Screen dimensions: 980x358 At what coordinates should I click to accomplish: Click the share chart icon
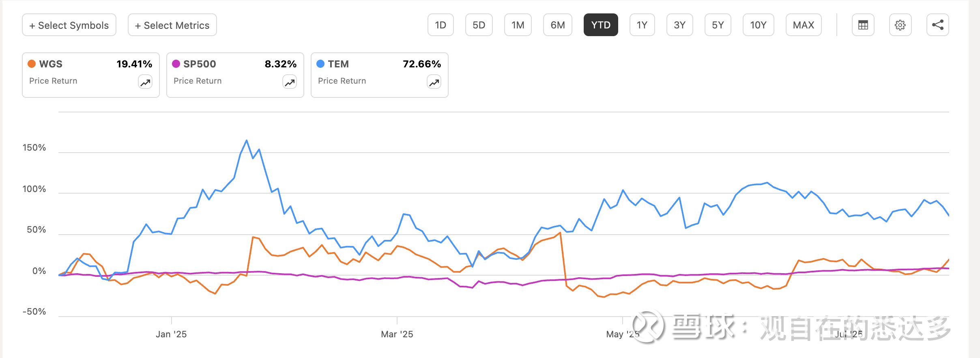point(937,25)
